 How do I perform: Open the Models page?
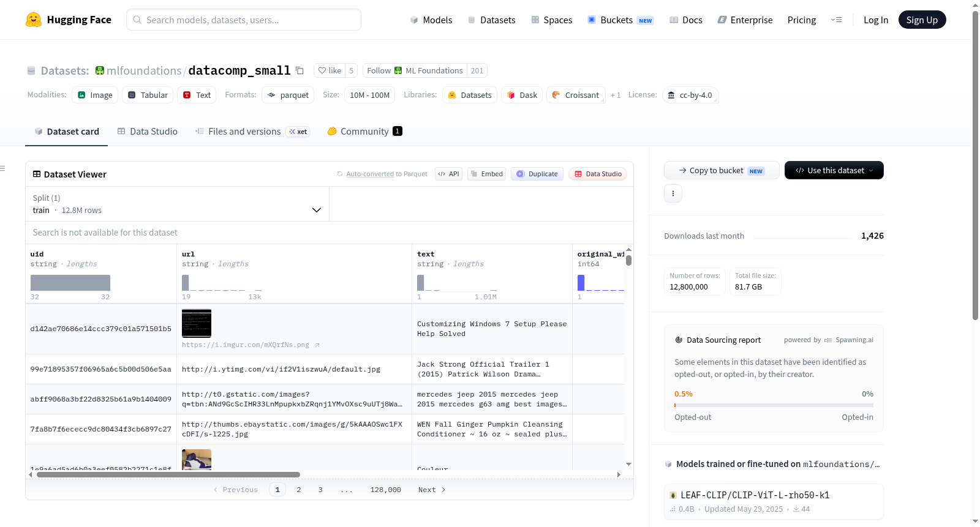431,20
